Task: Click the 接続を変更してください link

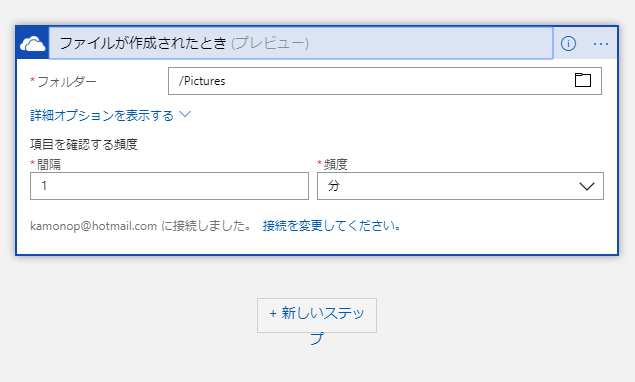Action: (332, 226)
